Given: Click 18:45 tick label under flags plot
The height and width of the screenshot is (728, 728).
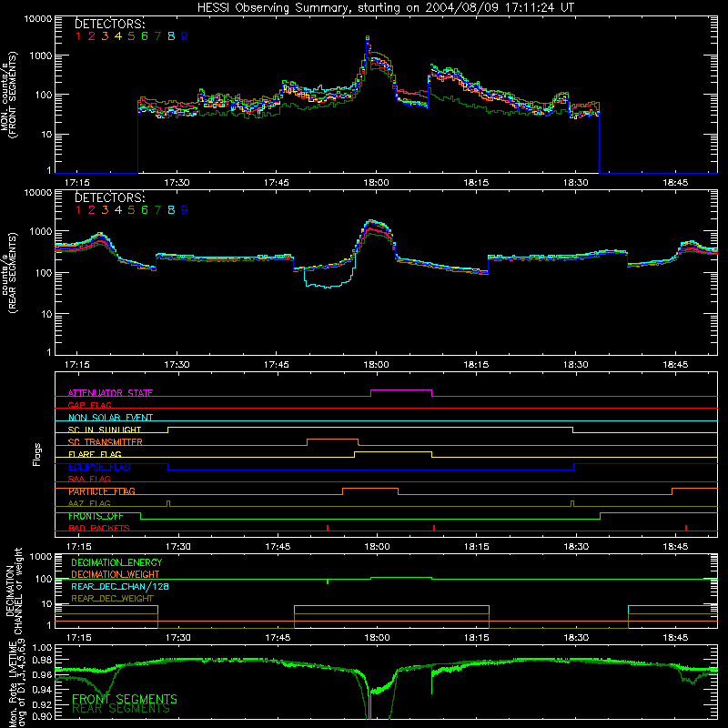Looking at the screenshot, I should (x=675, y=547).
